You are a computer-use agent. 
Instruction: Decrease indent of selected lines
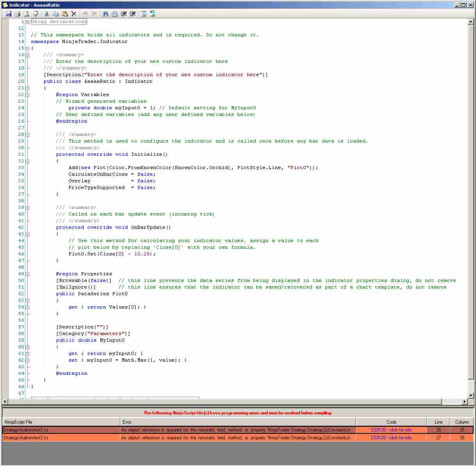click(x=123, y=14)
